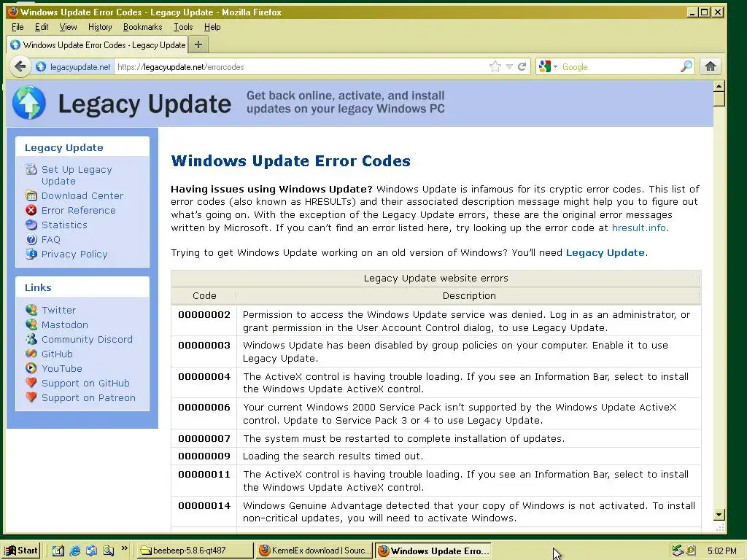Open the FAQ link
747x560 pixels.
pos(51,239)
